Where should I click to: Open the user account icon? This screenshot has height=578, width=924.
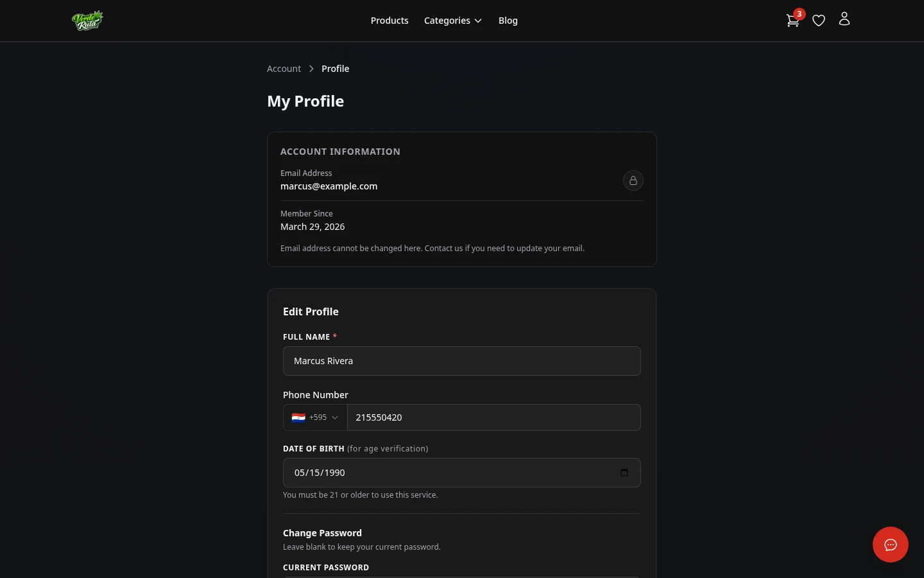coord(844,19)
